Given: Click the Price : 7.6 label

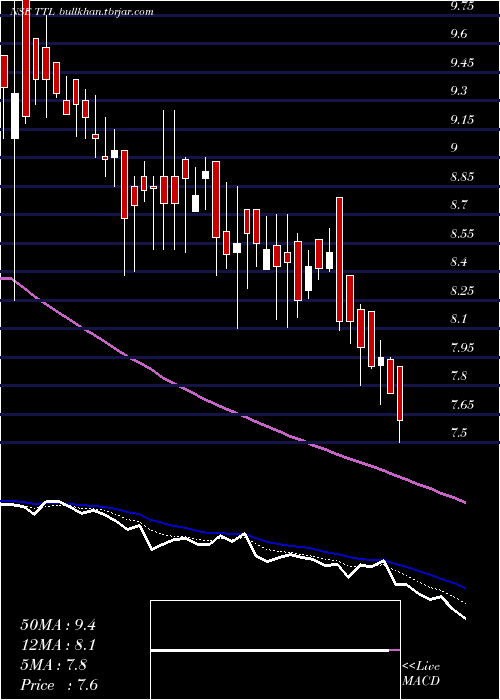Looking at the screenshot, I should (59, 685).
